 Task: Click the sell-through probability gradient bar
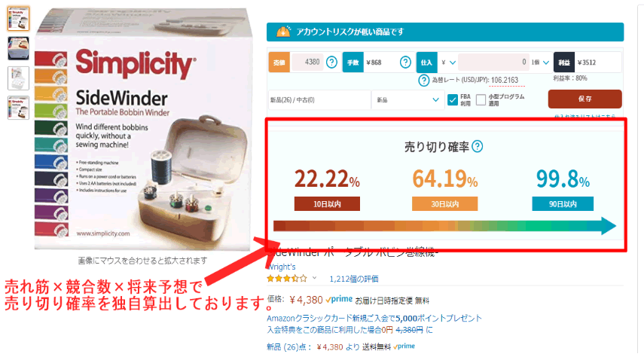pyautogui.click(x=445, y=226)
